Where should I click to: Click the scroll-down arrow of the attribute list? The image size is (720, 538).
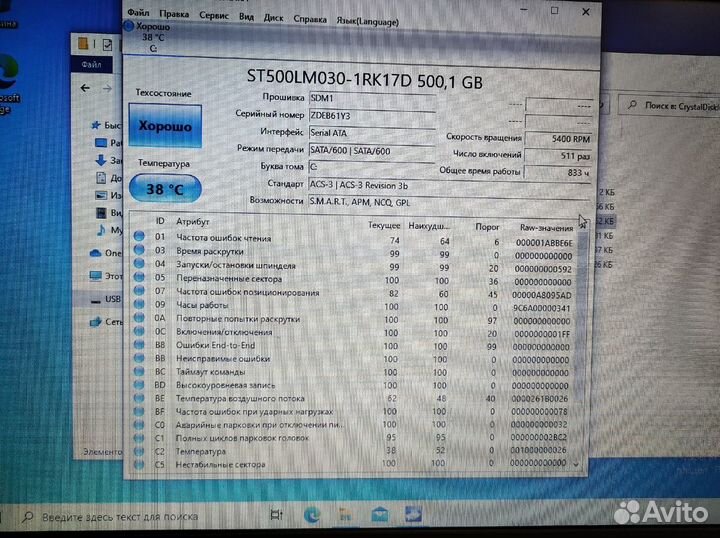(577, 464)
